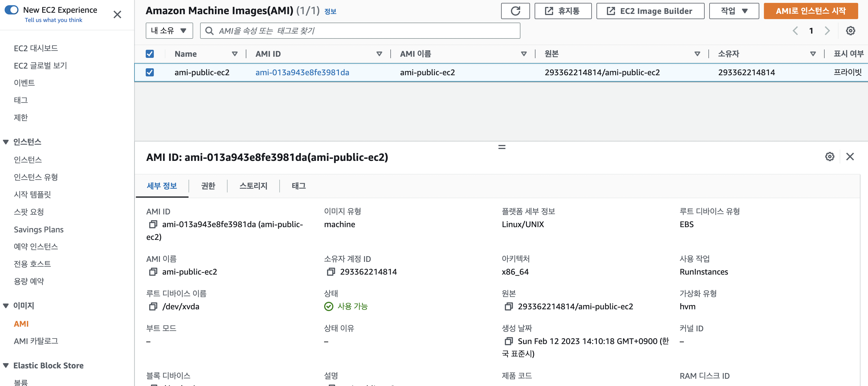Copy the AMI name ami-public-ec2 icon

pos(153,272)
